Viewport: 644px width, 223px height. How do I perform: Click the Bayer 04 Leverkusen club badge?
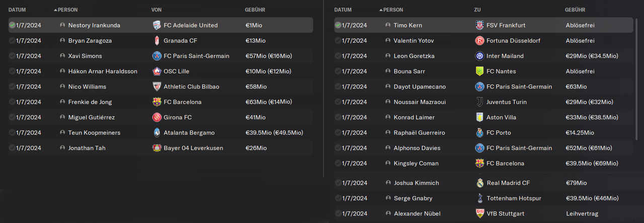(156, 148)
